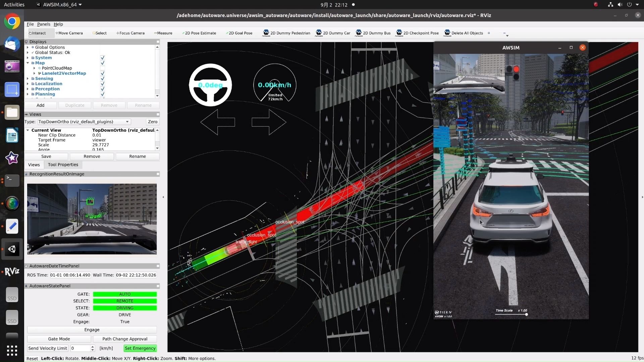Open the Panels menu
This screenshot has width=644, height=362.
click(43, 24)
